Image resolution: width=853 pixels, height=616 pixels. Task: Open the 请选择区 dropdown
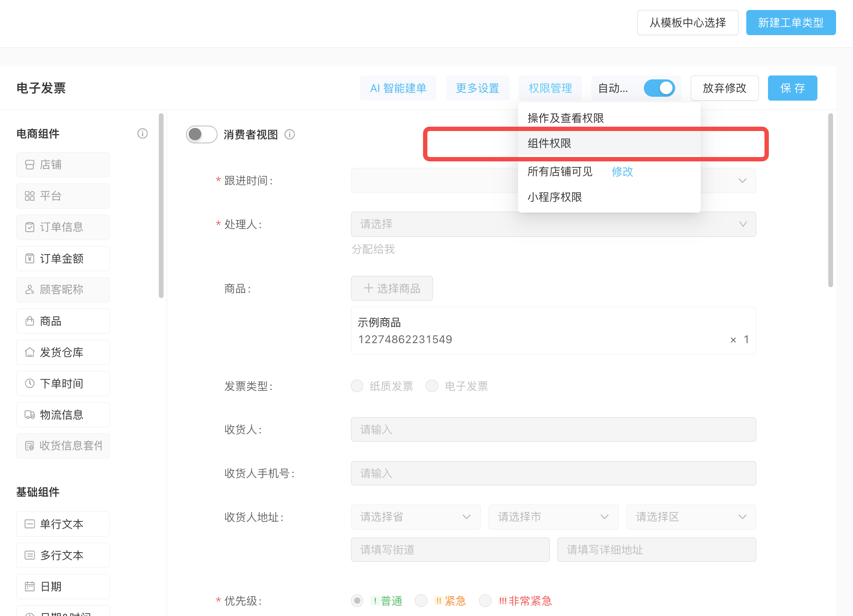coord(691,517)
